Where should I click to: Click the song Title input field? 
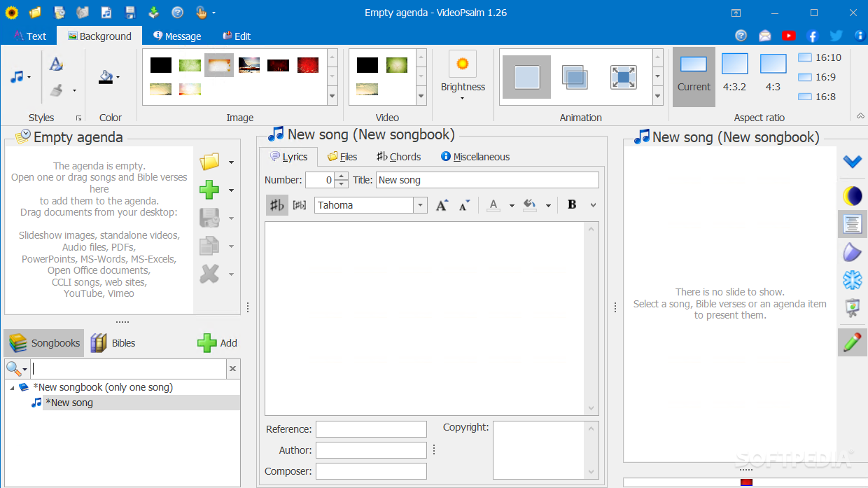[x=487, y=180]
